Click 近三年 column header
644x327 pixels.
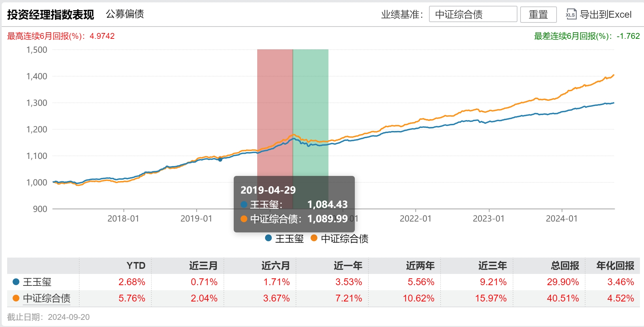492,265
